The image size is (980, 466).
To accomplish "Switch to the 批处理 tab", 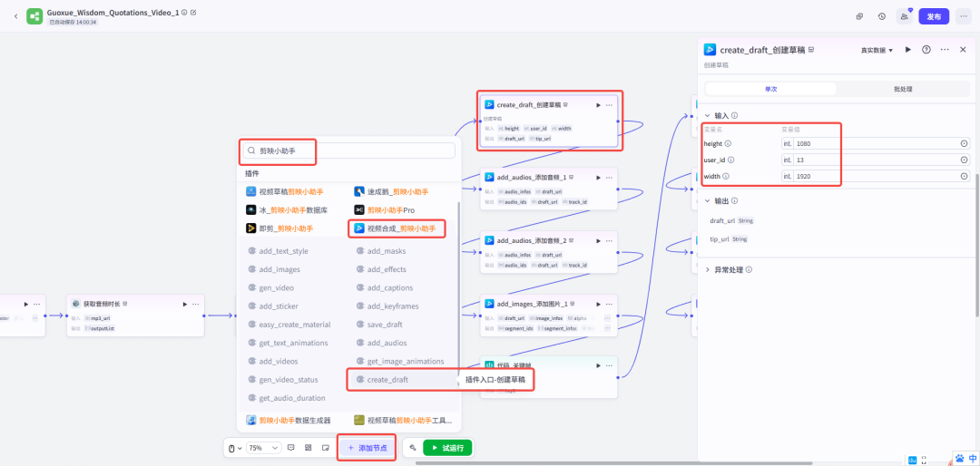I will [903, 89].
